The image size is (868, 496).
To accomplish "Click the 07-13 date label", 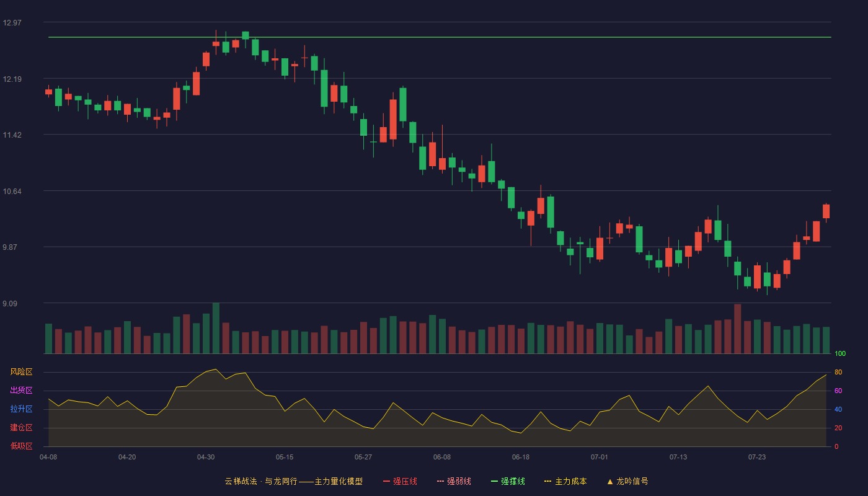I will click(678, 457).
